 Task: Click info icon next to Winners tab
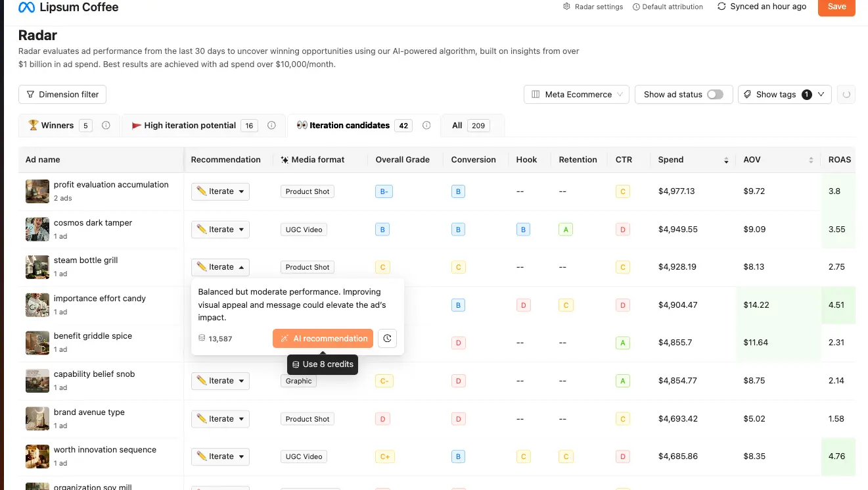[x=106, y=126]
